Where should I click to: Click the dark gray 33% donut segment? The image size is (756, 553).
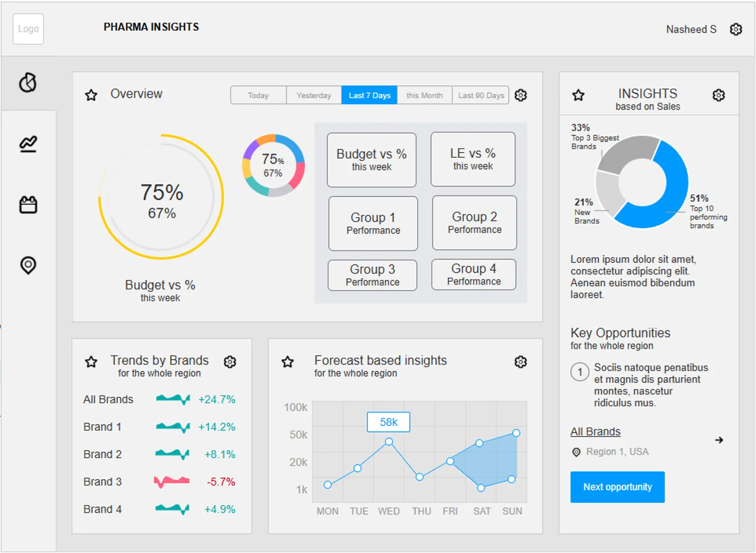[626, 153]
